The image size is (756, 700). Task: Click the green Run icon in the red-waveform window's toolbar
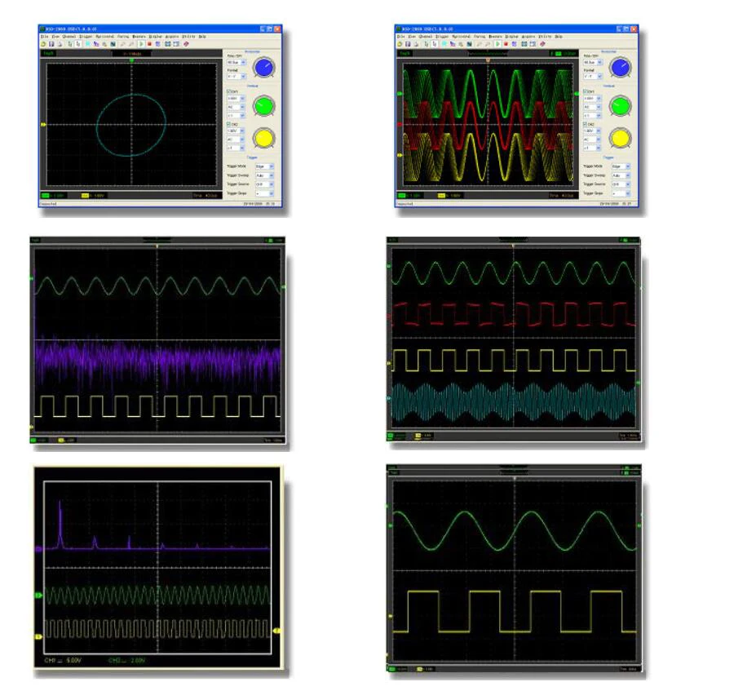498,44
